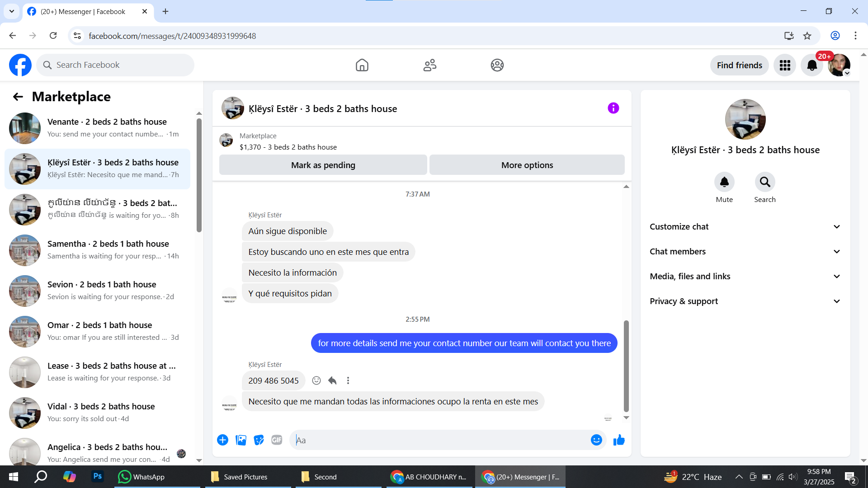This screenshot has height=488, width=868.
Task: Click the conversation list scrollbar
Action: (199, 175)
